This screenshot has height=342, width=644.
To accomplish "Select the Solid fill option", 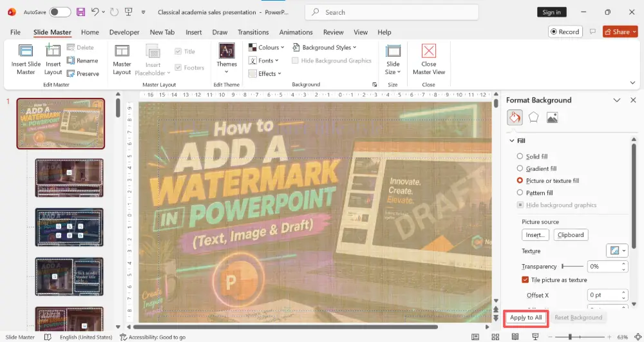I will (520, 157).
